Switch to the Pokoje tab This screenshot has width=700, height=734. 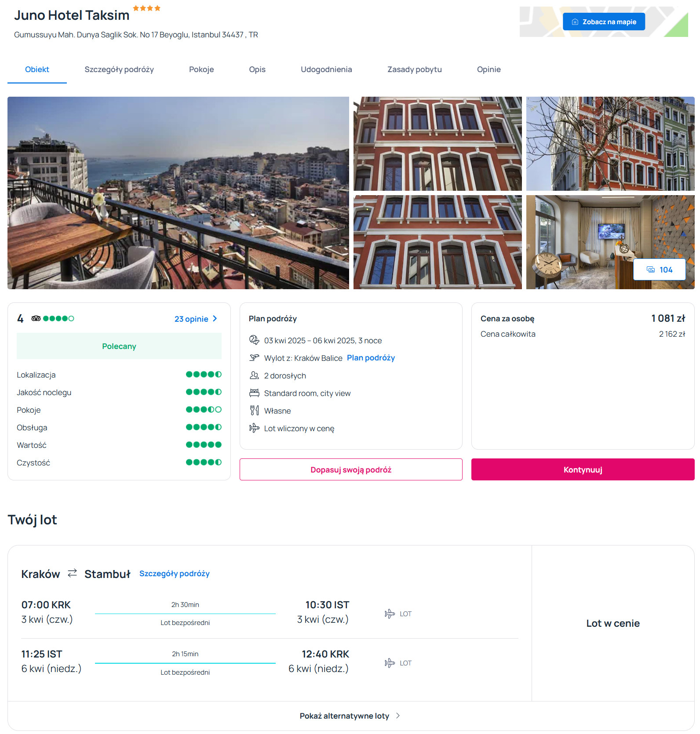[x=201, y=69]
